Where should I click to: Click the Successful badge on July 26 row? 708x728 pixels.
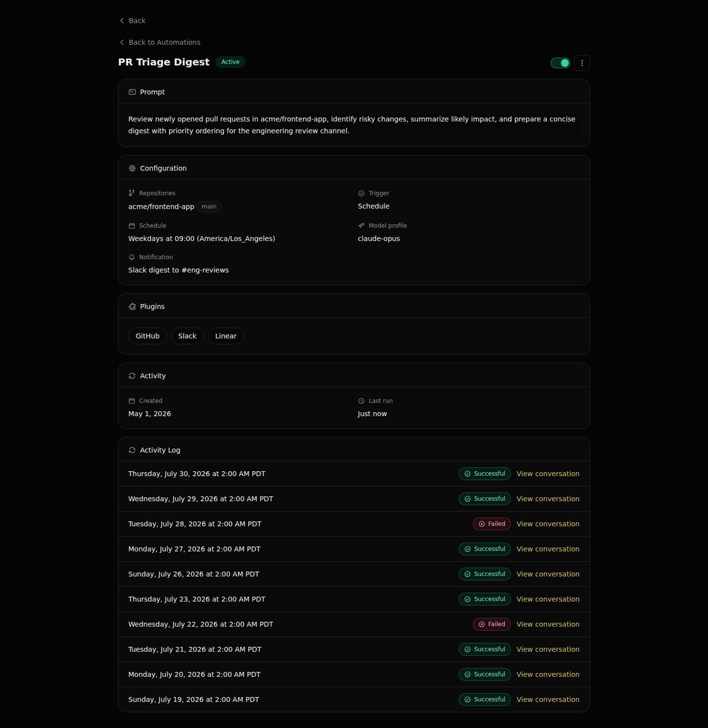[x=485, y=574]
